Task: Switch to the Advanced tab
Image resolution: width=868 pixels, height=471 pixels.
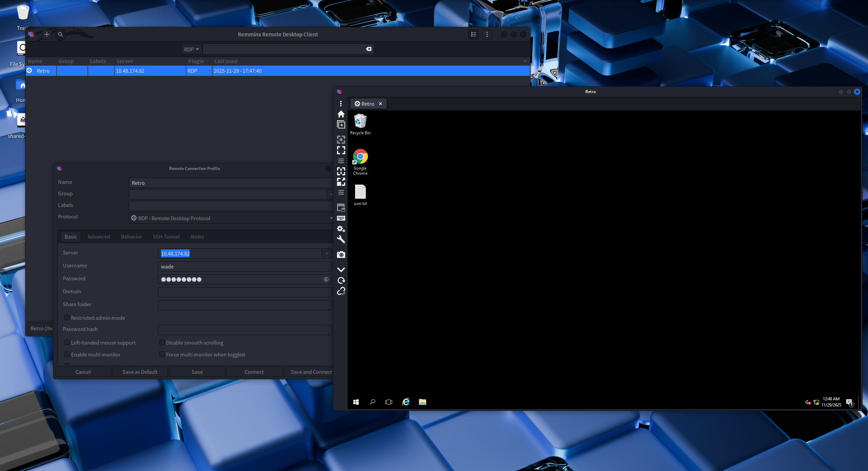Action: coord(99,237)
